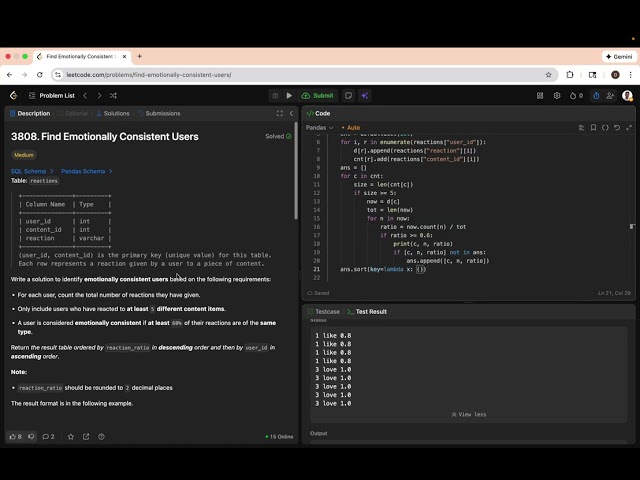
Task: Click the Run code play button
Action: coord(290,96)
